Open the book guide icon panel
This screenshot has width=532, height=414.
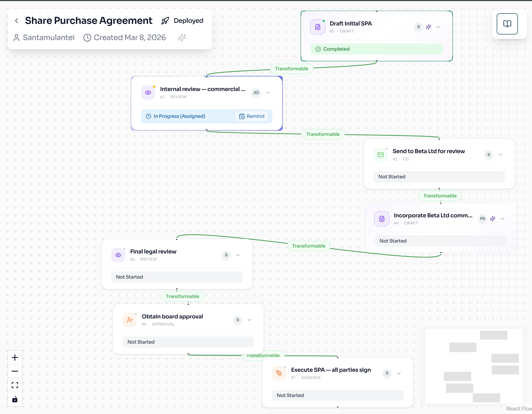507,24
